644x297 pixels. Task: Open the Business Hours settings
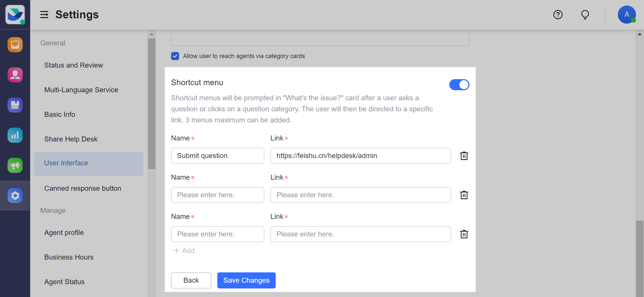(69, 257)
